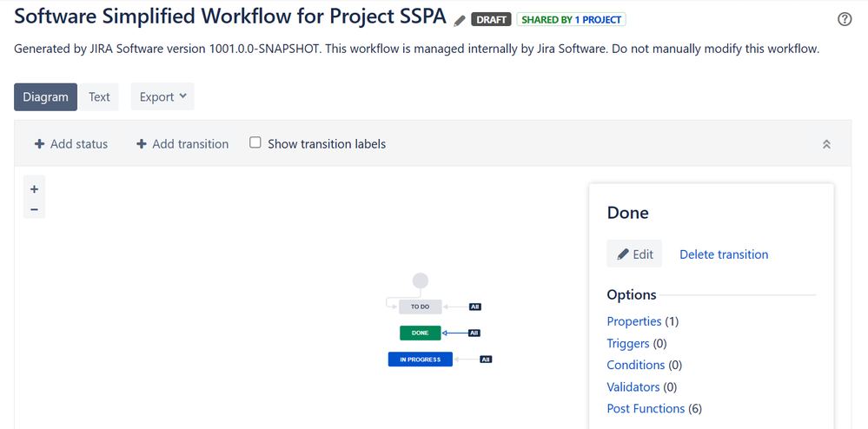This screenshot has height=429, width=868.
Task: Switch to Diagram view tab
Action: pos(45,97)
